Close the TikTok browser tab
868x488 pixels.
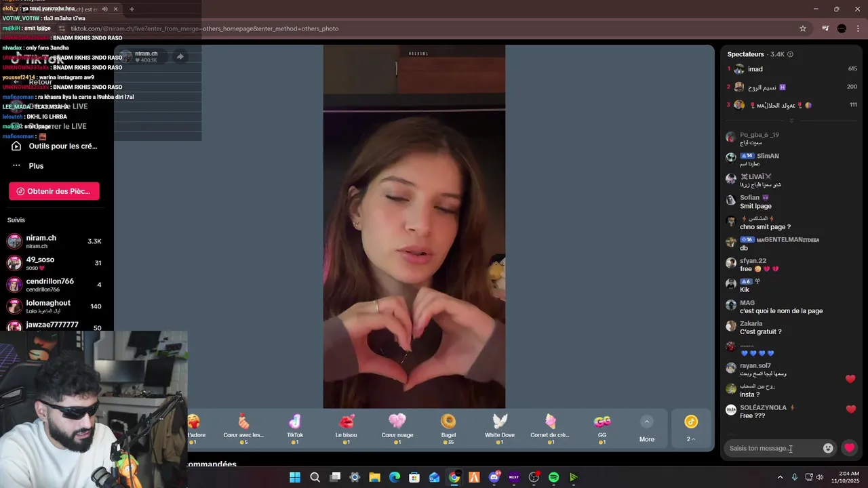click(115, 9)
